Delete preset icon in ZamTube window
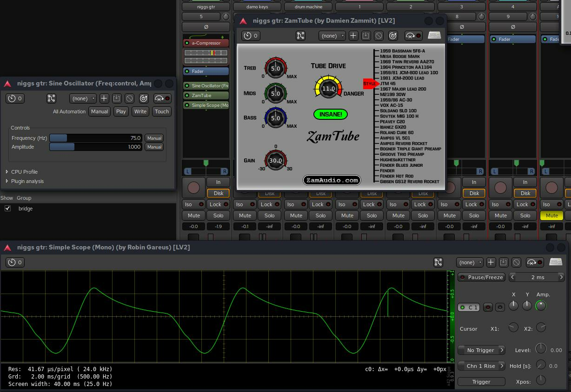The image size is (571, 392). pyautogui.click(x=379, y=36)
